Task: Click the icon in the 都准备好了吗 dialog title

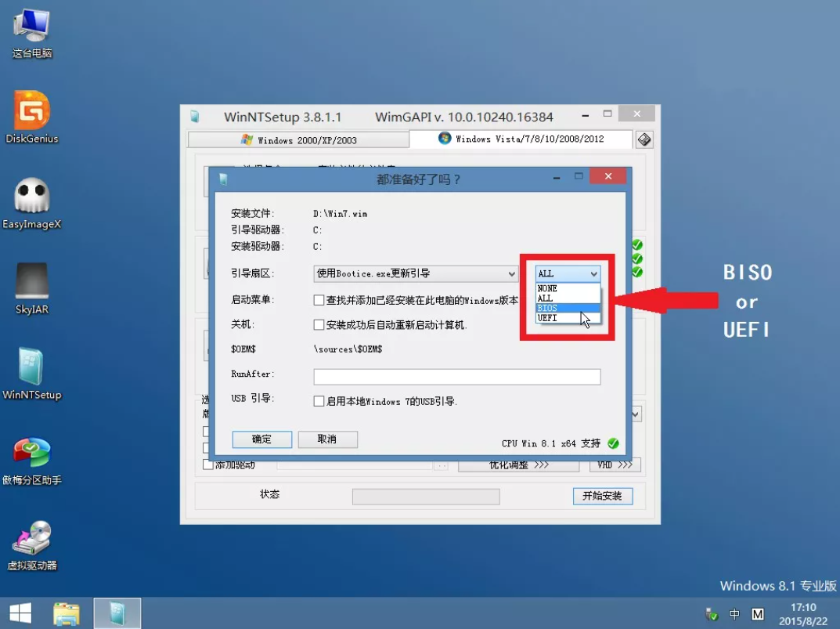Action: tap(223, 179)
